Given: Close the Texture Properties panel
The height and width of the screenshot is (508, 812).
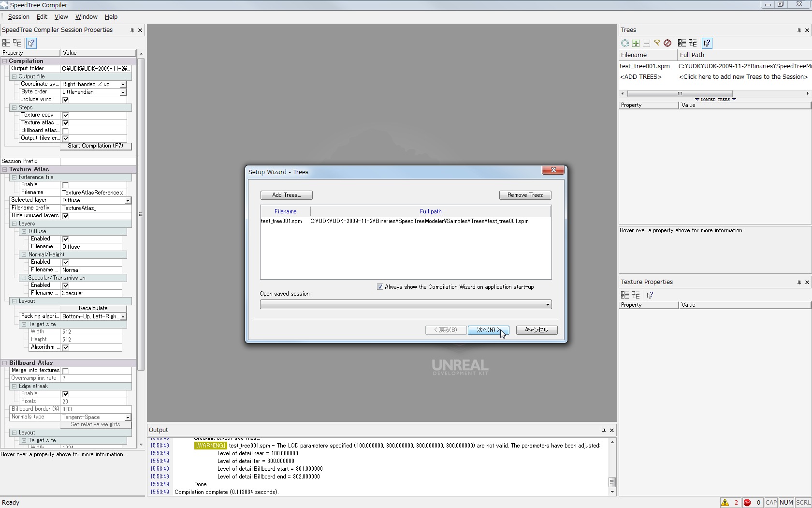Looking at the screenshot, I should (x=807, y=282).
